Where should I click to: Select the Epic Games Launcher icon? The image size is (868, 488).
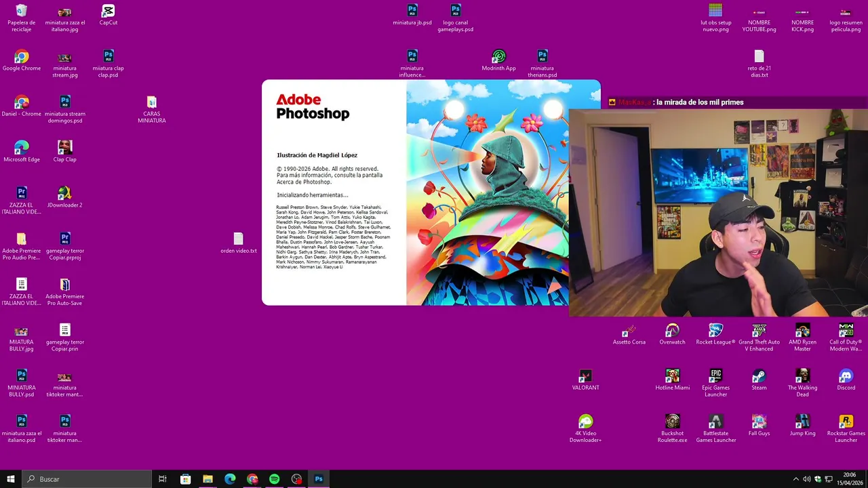716,383
